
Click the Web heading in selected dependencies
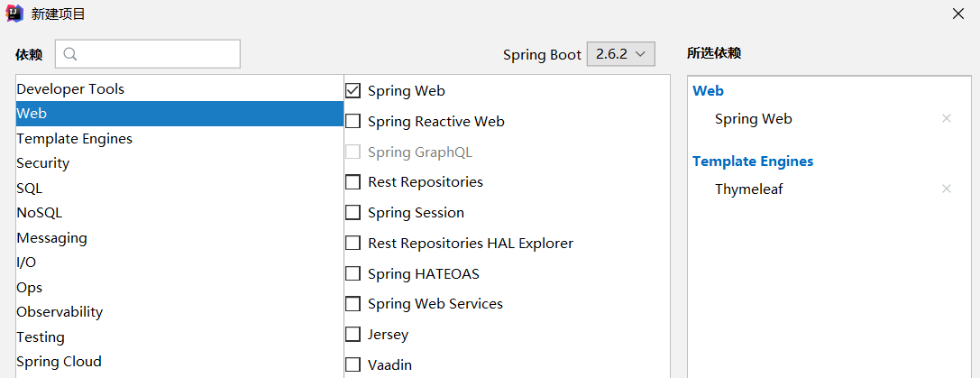coord(708,91)
